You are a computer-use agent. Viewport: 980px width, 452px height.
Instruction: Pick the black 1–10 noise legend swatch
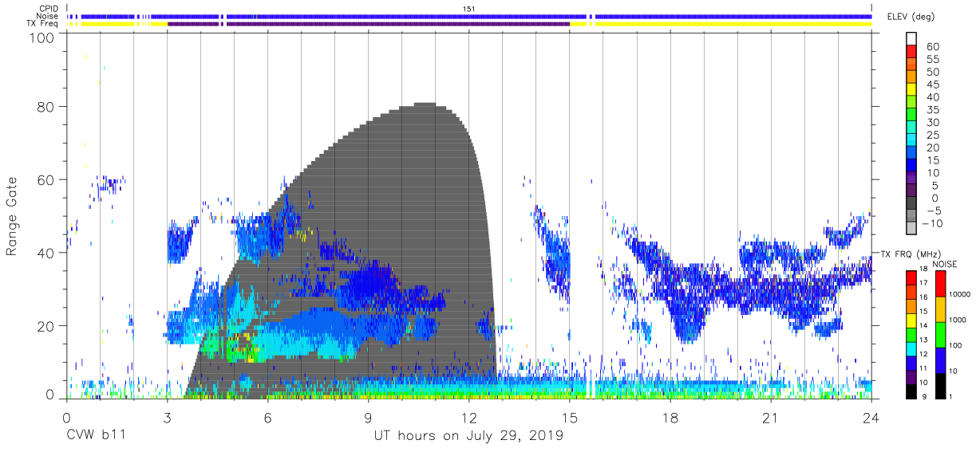click(x=939, y=384)
